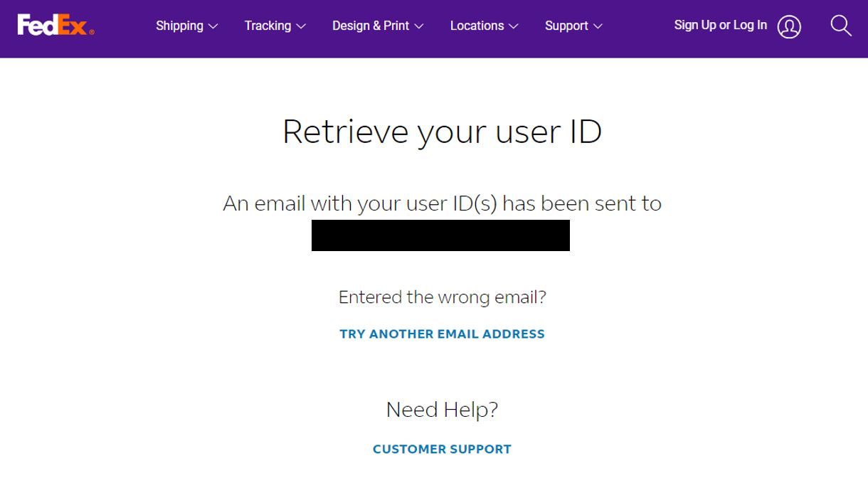Open the Locations dropdown

(x=485, y=26)
